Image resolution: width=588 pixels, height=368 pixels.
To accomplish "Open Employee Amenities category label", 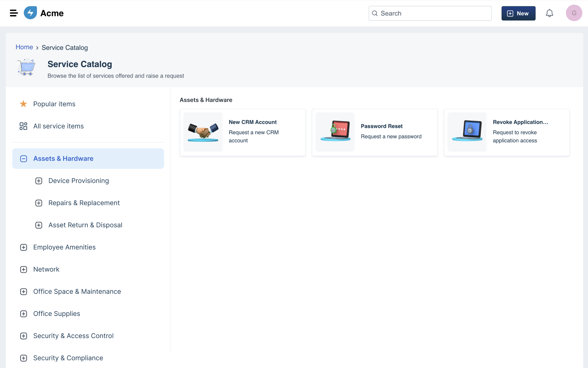I will pyautogui.click(x=64, y=247).
